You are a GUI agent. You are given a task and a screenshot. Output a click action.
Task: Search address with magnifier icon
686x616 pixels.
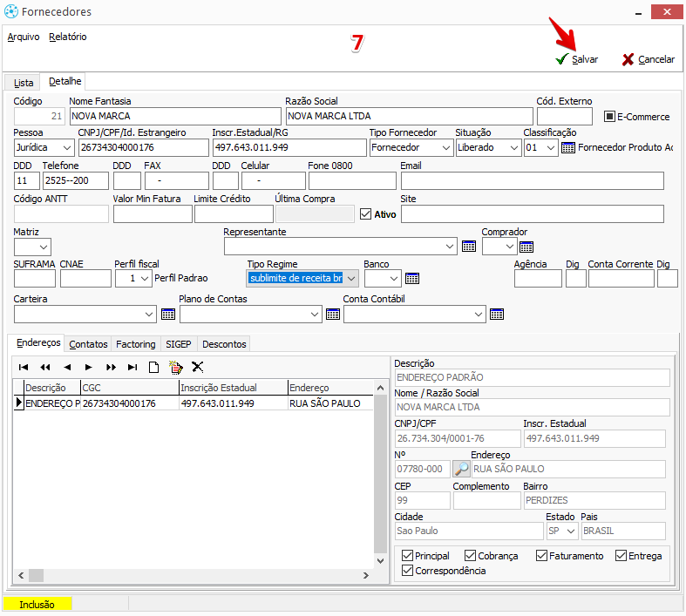(x=461, y=469)
